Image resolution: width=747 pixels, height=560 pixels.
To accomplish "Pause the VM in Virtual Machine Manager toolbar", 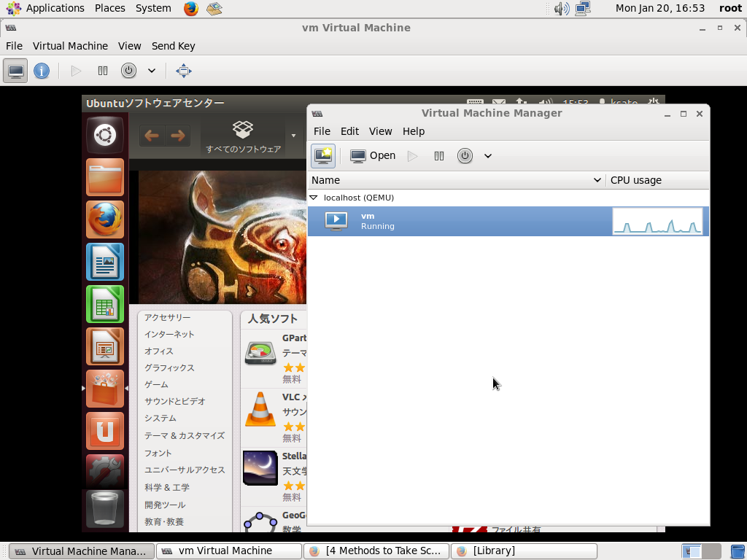I will click(x=438, y=156).
